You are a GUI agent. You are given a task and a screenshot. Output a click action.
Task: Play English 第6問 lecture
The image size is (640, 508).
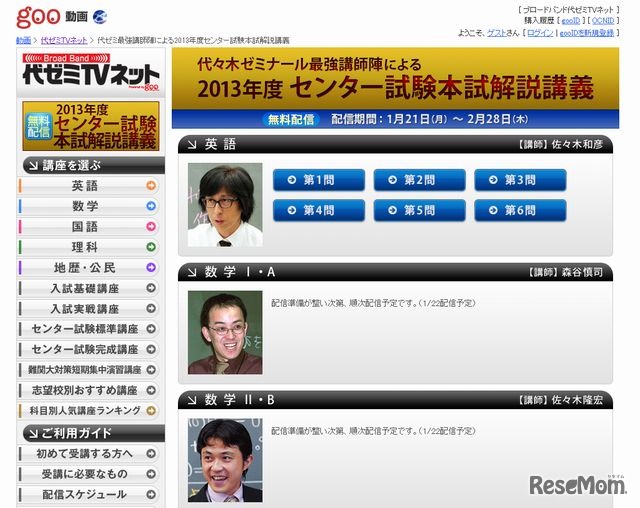(x=520, y=211)
